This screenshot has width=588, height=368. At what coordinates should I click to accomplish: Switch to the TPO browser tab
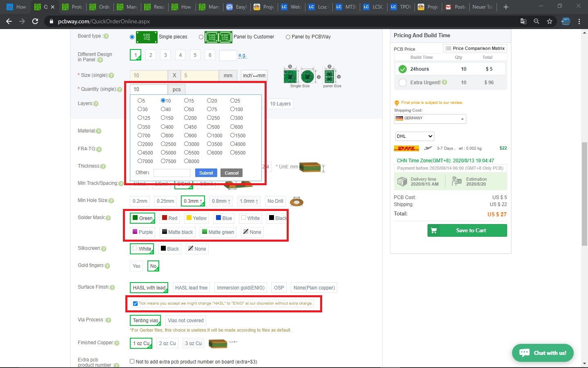tap(401, 7)
